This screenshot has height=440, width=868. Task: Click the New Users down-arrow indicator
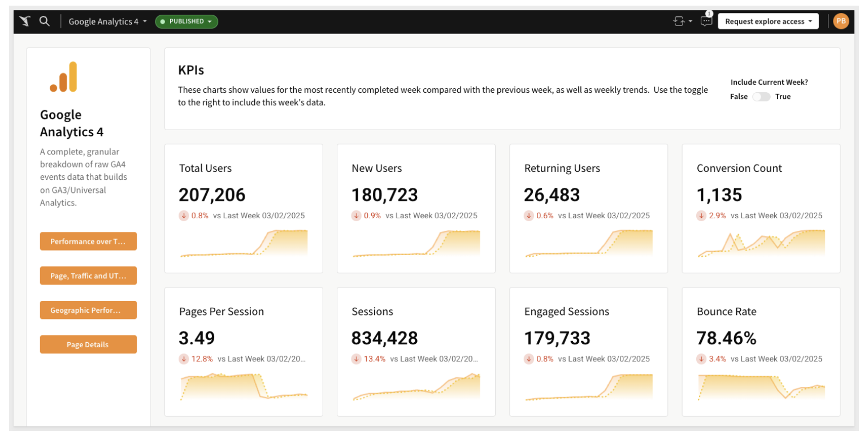356,215
